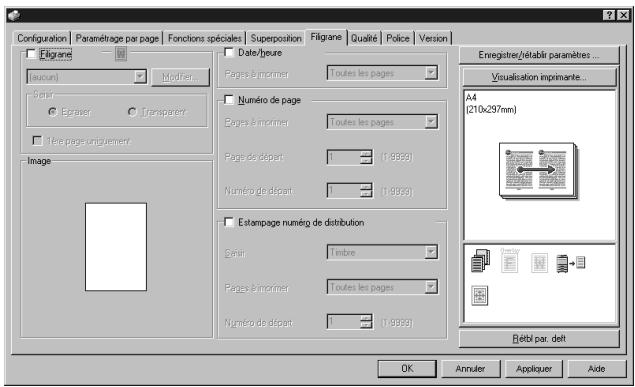The height and width of the screenshot is (387, 635).
Task: Click the Page de départ number field
Action: click(x=343, y=157)
